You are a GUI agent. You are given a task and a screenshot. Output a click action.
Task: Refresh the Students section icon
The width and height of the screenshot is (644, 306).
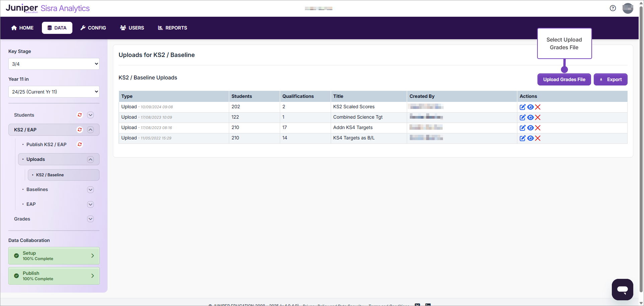80,115
